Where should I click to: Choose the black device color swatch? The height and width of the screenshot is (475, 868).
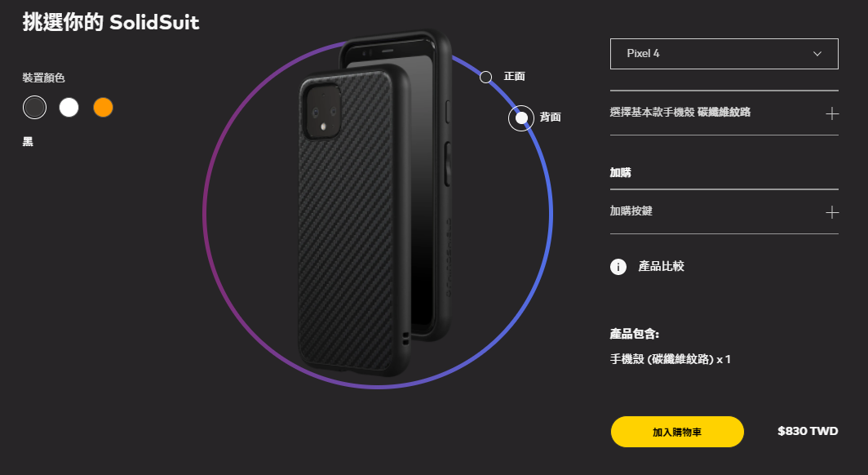coord(34,108)
